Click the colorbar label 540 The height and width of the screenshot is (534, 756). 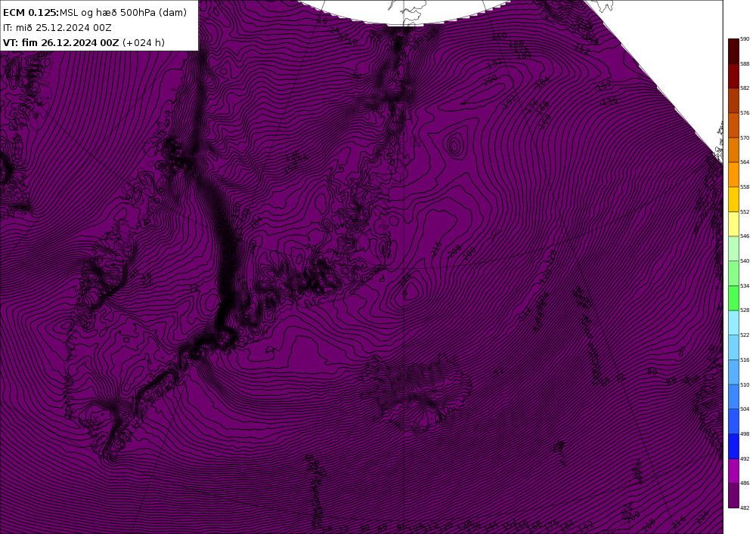point(745,261)
